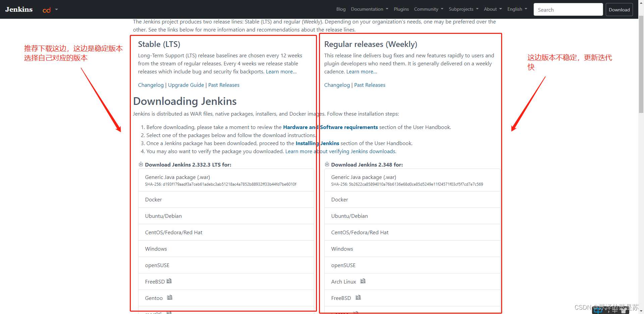Open the Weekly Changelog link
Viewport: 644px width, 314px height.
tap(337, 85)
